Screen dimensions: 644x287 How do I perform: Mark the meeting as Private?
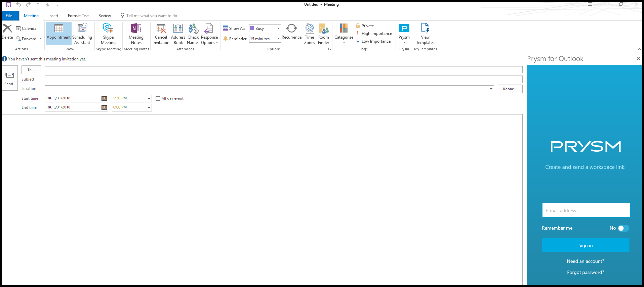(365, 26)
